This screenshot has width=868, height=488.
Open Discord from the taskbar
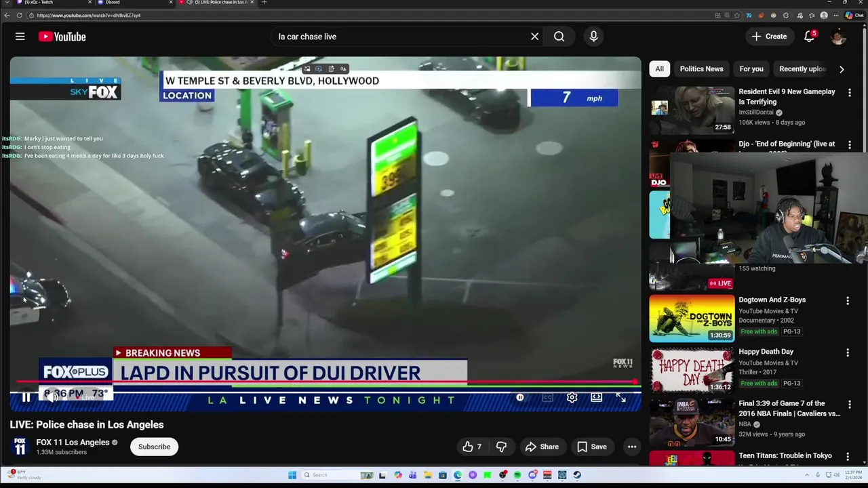(532, 475)
